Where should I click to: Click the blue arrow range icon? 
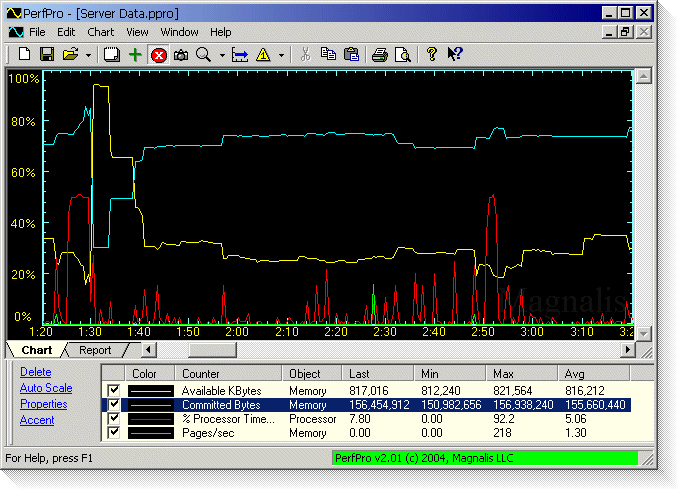[x=240, y=55]
